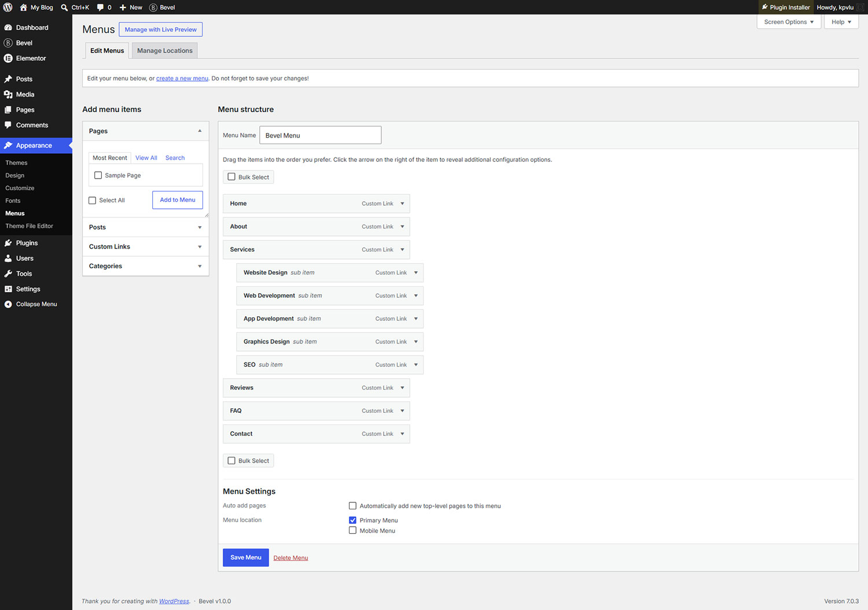The width and height of the screenshot is (868, 610).
Task: Click the WordPress logo icon in admin bar
Action: 8,8
